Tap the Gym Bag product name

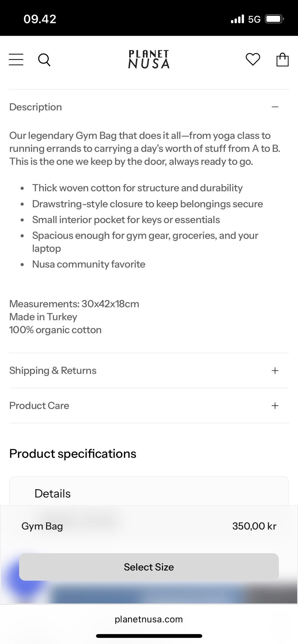pyautogui.click(x=42, y=526)
